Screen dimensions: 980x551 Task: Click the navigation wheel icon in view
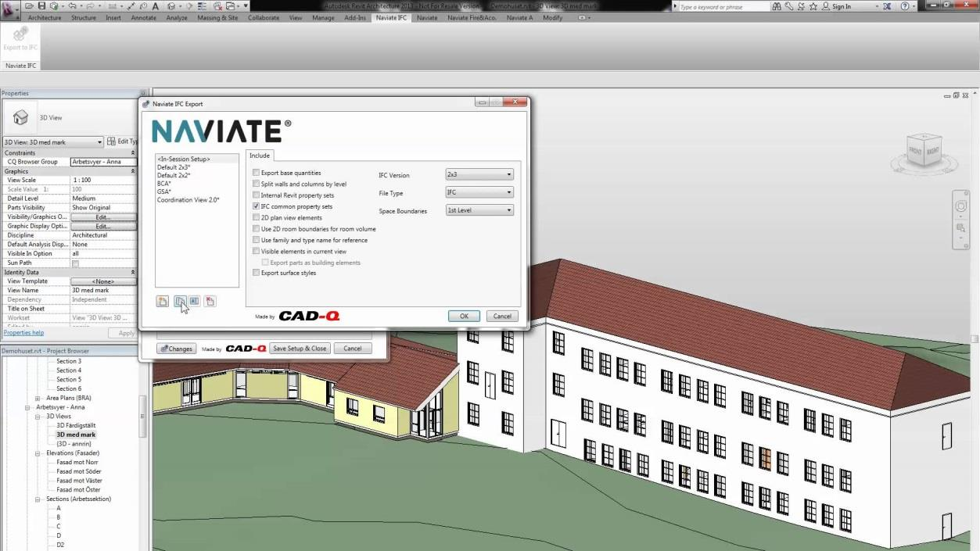pos(961,206)
